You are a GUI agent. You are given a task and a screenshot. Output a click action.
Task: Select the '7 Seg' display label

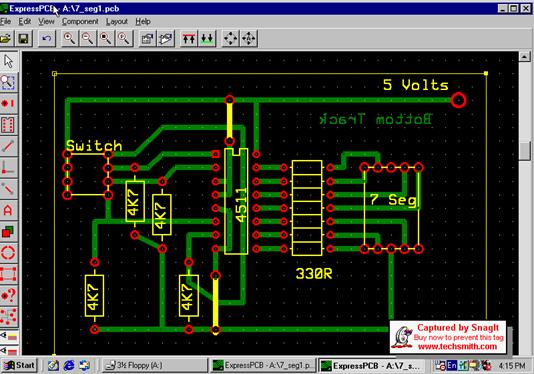coord(393,200)
